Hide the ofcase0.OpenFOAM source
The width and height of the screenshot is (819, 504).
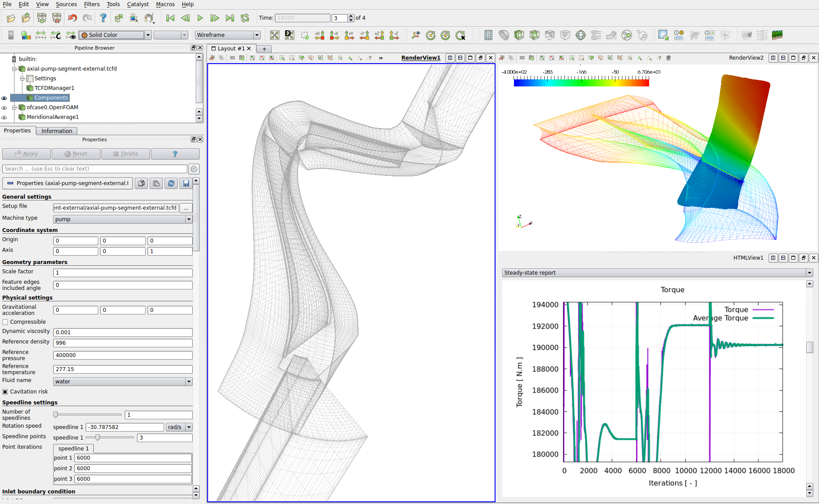(x=4, y=107)
